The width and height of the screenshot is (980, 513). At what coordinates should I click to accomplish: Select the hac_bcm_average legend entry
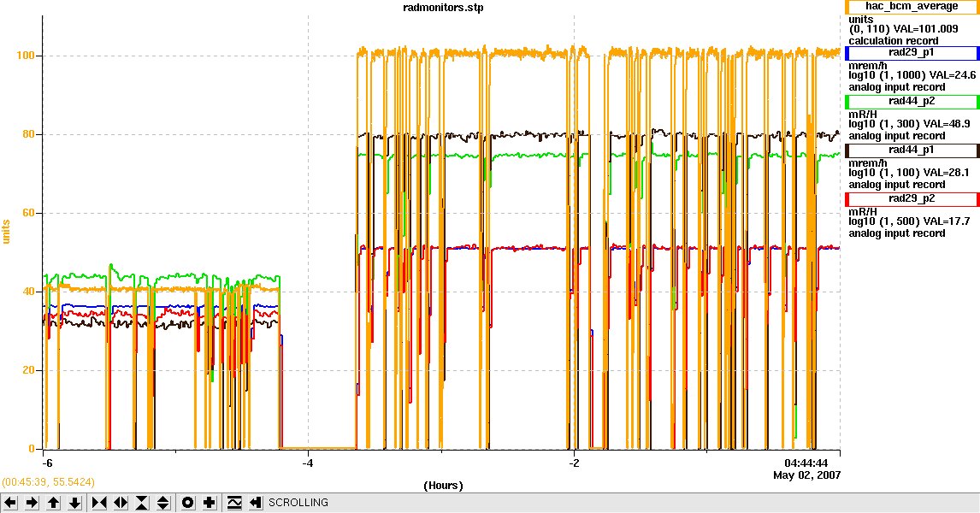pos(912,6)
